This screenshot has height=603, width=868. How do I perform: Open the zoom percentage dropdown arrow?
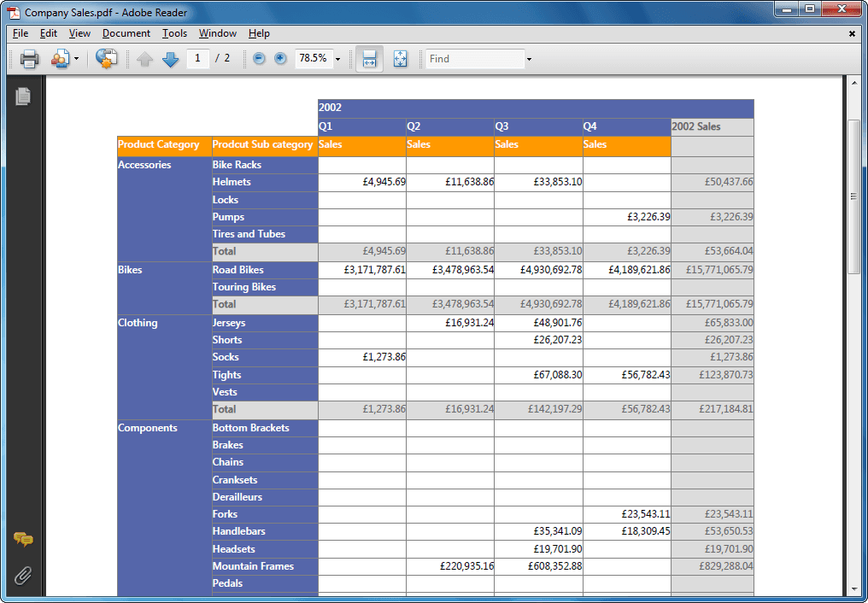(337, 59)
